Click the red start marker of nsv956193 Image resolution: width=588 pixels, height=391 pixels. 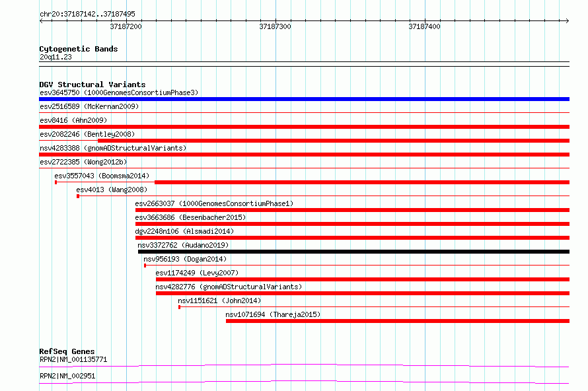coord(145,266)
